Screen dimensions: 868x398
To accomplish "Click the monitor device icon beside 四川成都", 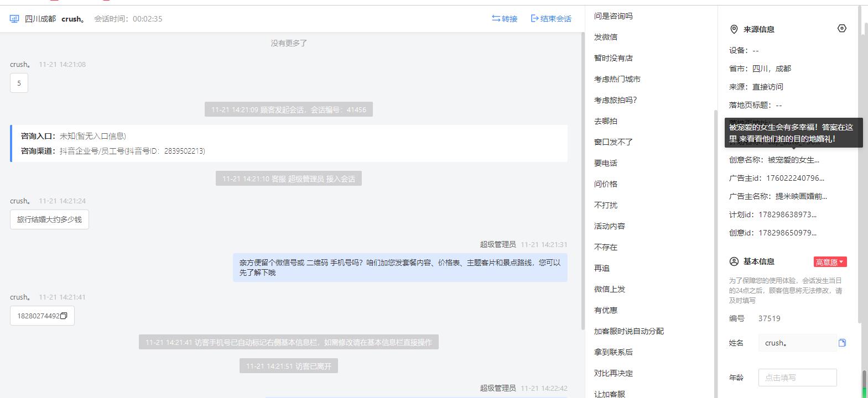I will tap(14, 19).
